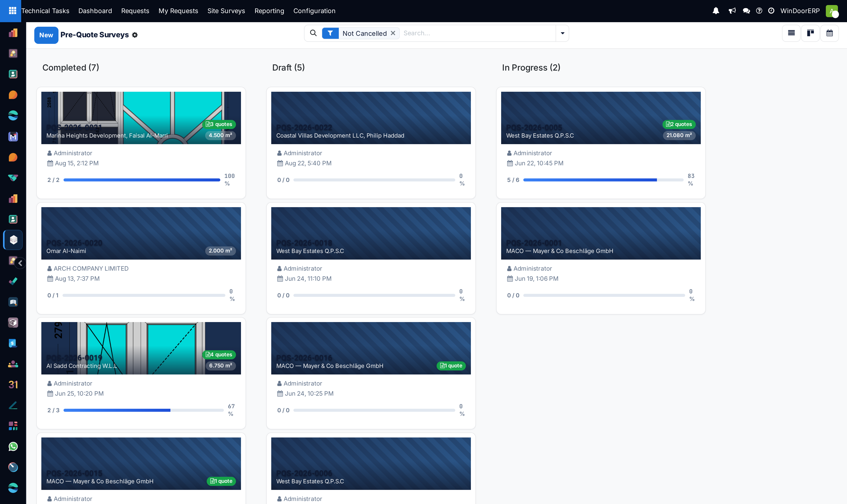
Task: Open the Configuration menu
Action: [x=314, y=11]
